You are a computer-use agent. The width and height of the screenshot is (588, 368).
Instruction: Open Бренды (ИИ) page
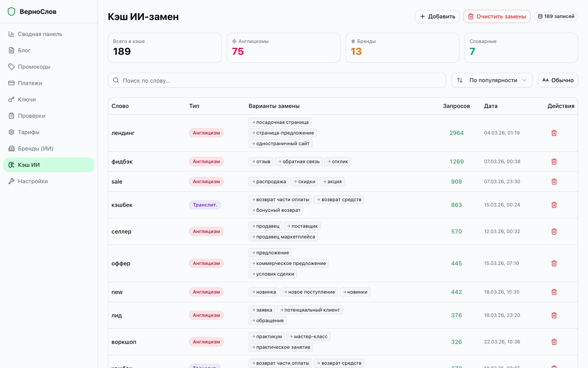[x=49, y=148]
